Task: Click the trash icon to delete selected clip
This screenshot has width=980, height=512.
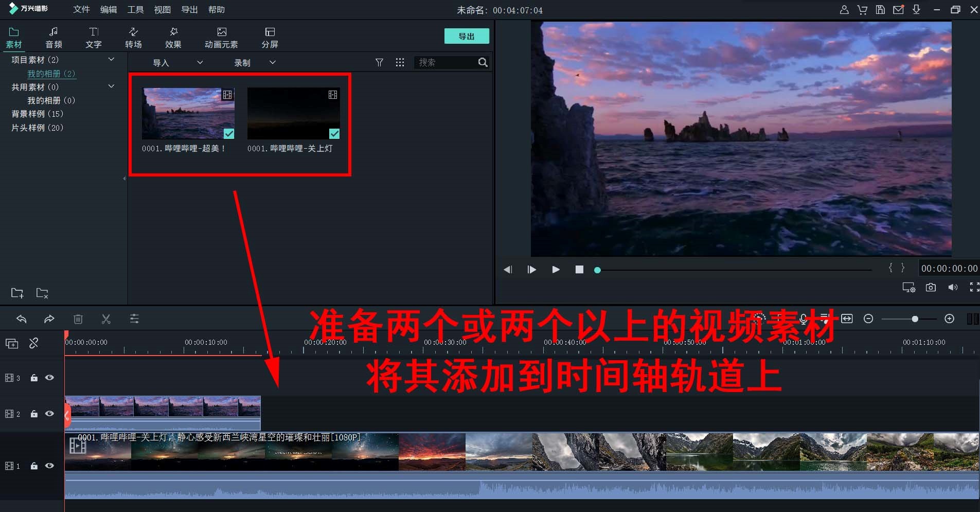Action: click(78, 319)
